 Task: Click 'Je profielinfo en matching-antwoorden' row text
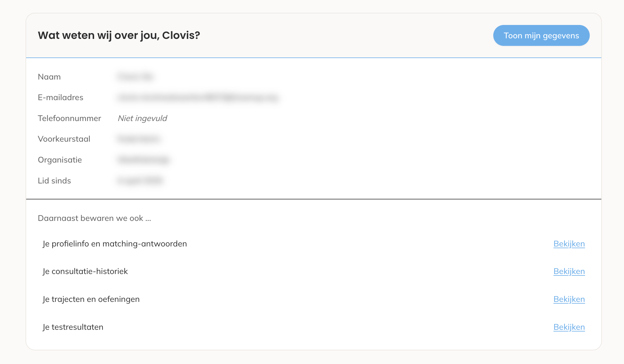(x=115, y=244)
